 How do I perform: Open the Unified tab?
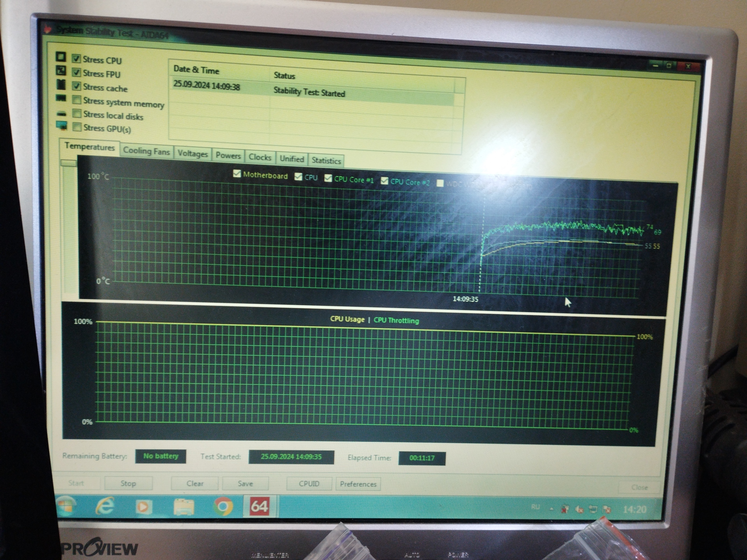[292, 159]
